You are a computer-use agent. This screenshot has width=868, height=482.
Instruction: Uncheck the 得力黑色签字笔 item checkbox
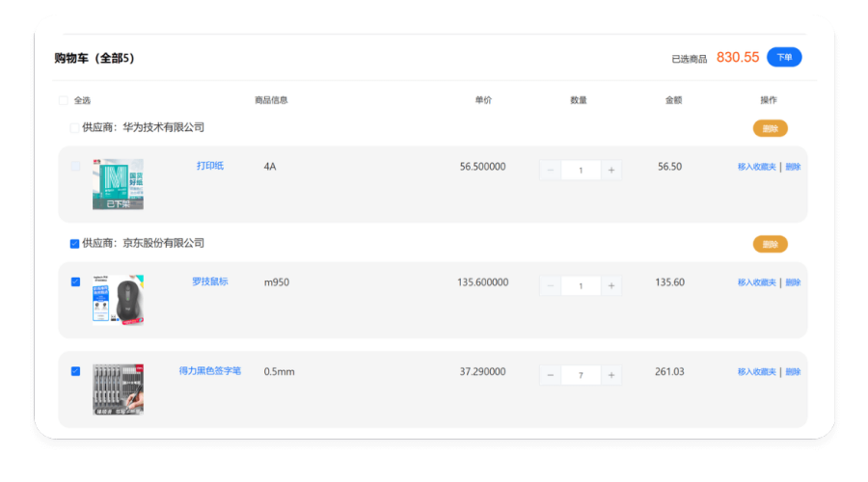(76, 371)
